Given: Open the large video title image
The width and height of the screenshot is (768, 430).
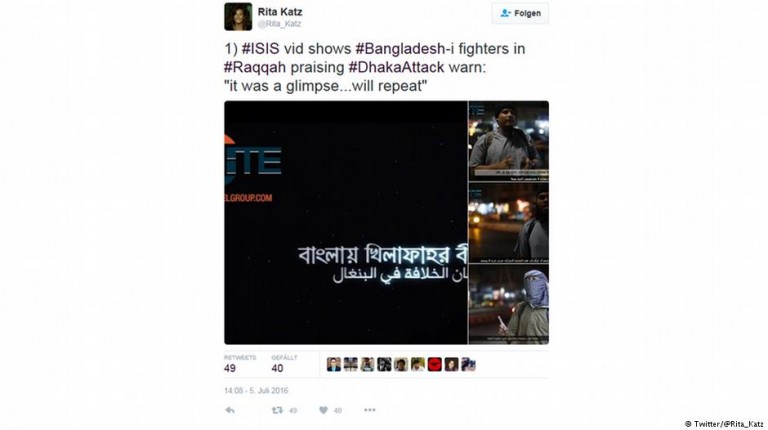Looking at the screenshot, I should [346, 222].
